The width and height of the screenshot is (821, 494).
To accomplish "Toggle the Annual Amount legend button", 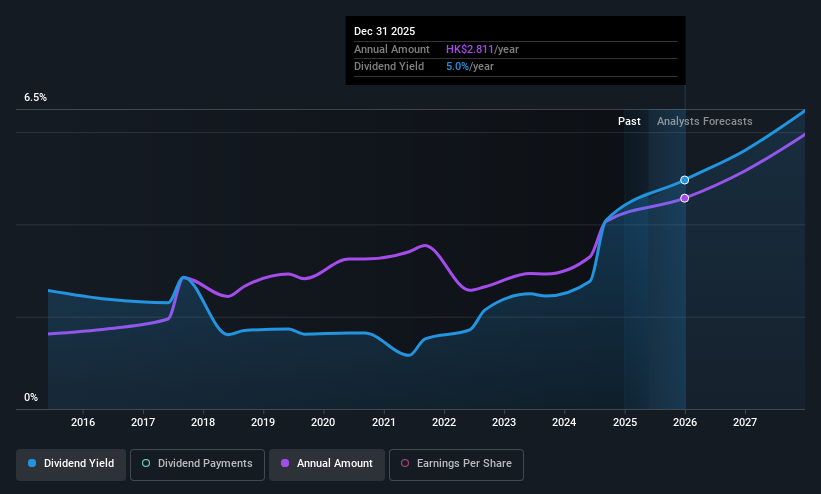I will click(x=327, y=464).
